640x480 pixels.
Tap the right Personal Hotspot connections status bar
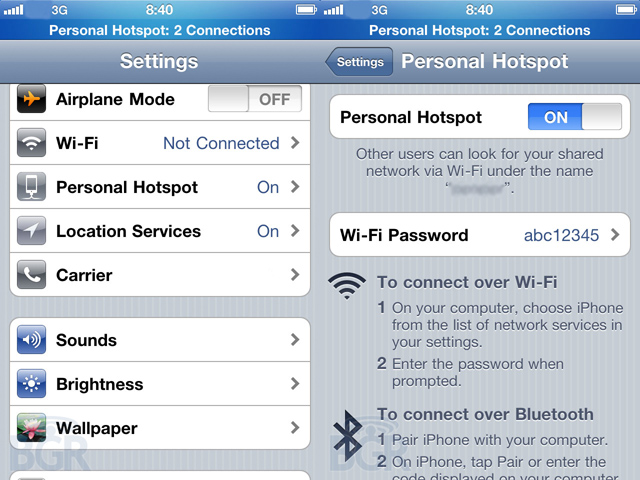coord(480,30)
